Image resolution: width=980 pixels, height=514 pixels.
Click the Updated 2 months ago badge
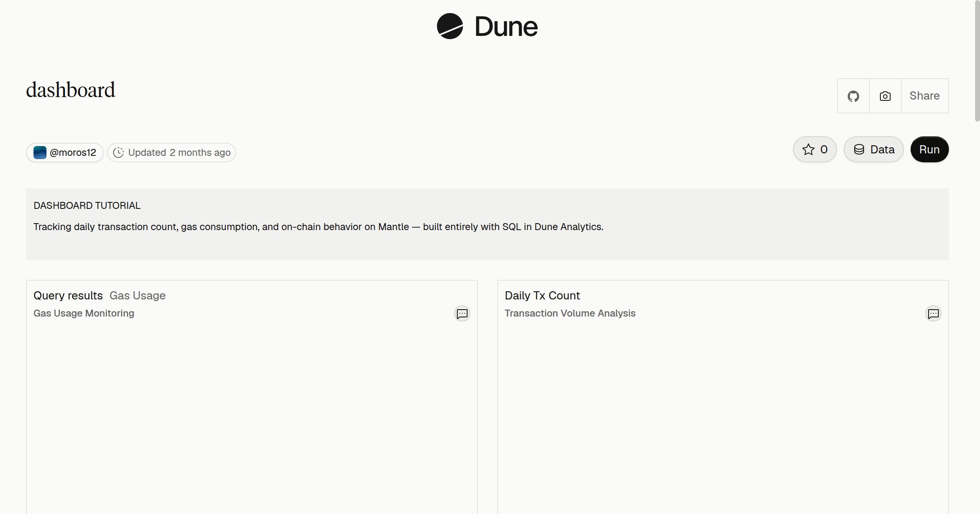tap(171, 153)
